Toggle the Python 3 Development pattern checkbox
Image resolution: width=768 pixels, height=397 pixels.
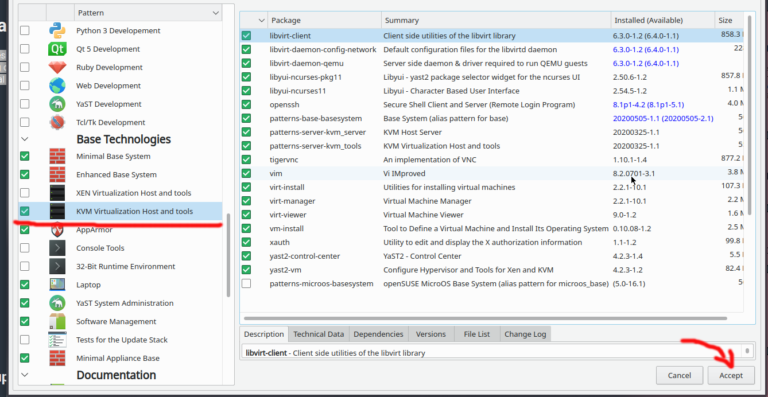24,31
